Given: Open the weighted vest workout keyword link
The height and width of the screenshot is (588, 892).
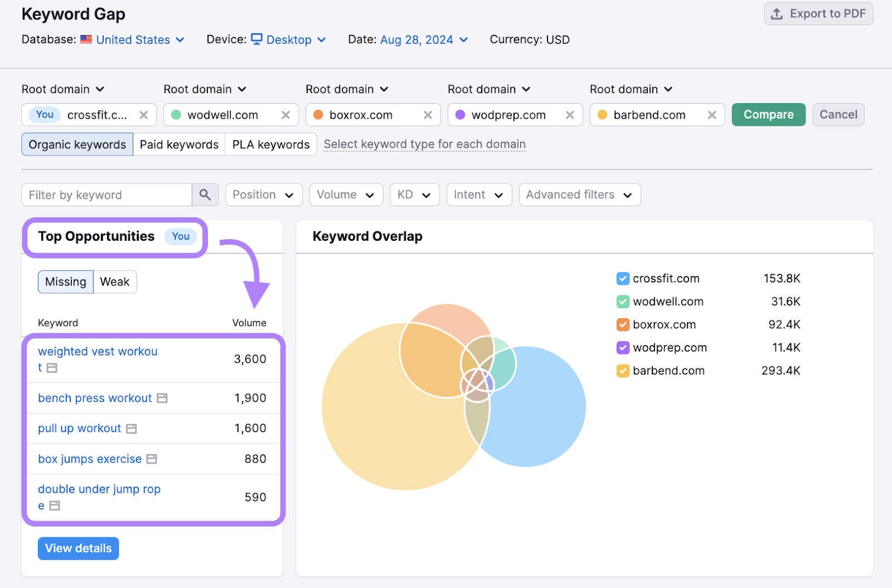Looking at the screenshot, I should tap(98, 359).
